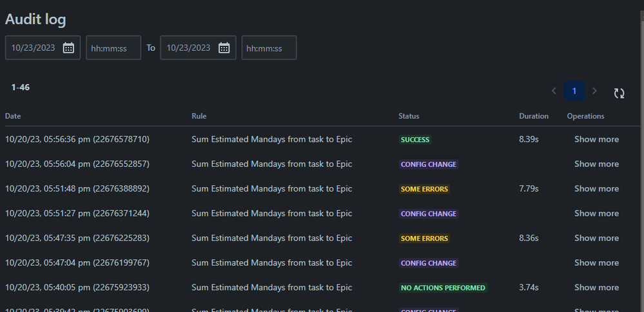Click date 10/20/23, 05:56:04 pm (22676552857)

point(77,164)
